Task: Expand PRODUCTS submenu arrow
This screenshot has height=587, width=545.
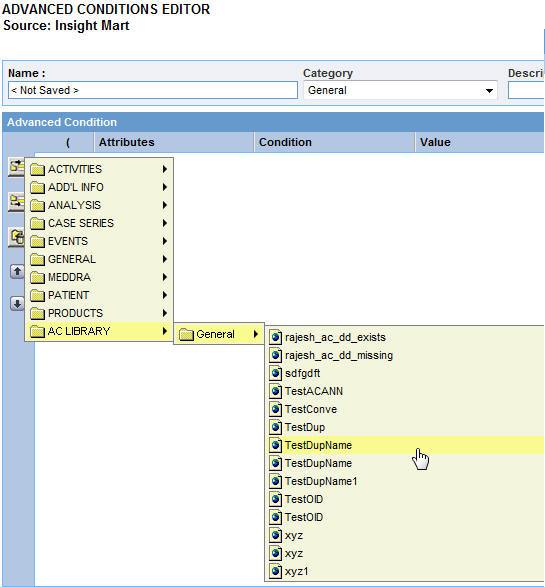Action: click(x=165, y=313)
